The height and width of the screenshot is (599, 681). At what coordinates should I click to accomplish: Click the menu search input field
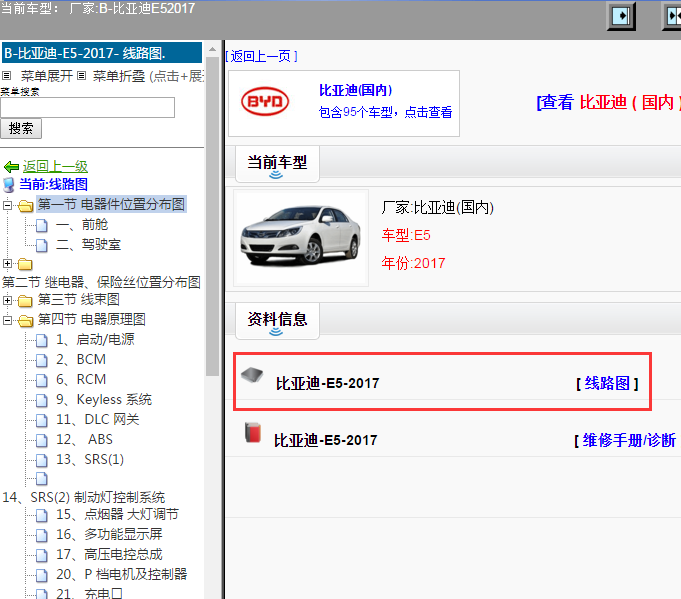87,107
